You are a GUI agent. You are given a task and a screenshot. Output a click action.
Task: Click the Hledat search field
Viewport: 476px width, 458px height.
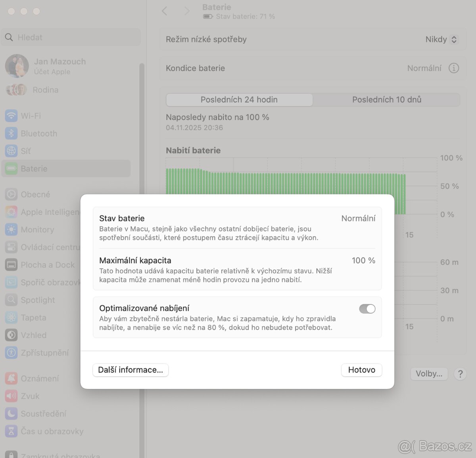point(71,37)
